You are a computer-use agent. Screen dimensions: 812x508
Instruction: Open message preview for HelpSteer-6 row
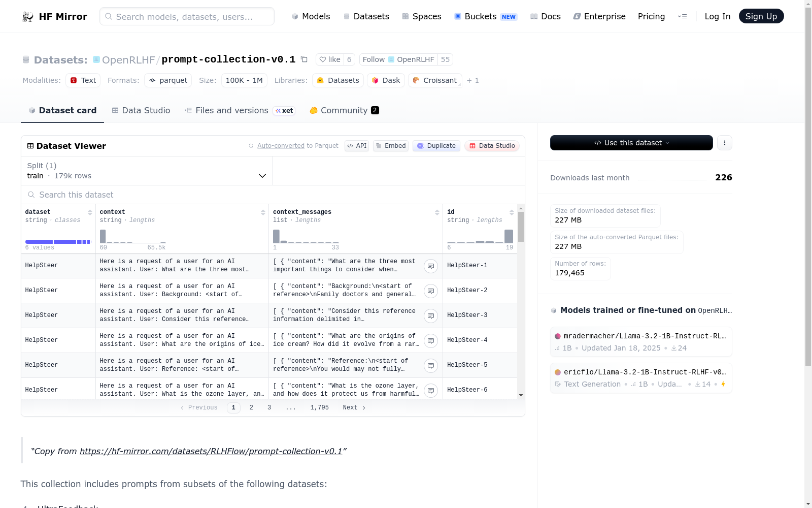(431, 390)
